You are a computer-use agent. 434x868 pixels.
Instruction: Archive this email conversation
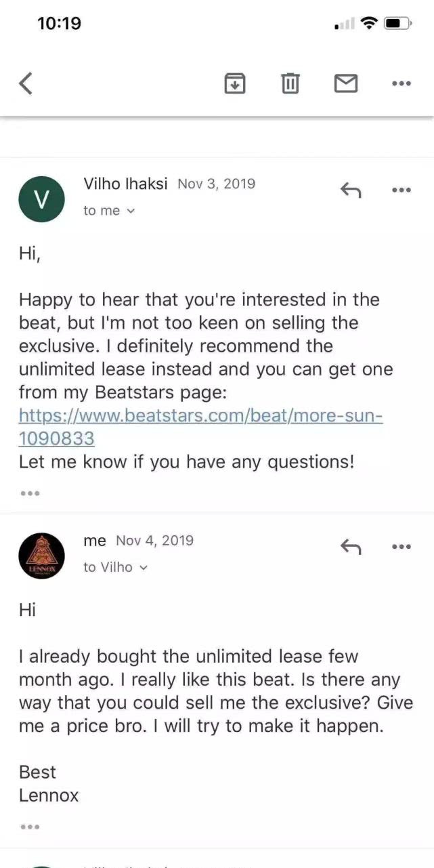coord(234,84)
